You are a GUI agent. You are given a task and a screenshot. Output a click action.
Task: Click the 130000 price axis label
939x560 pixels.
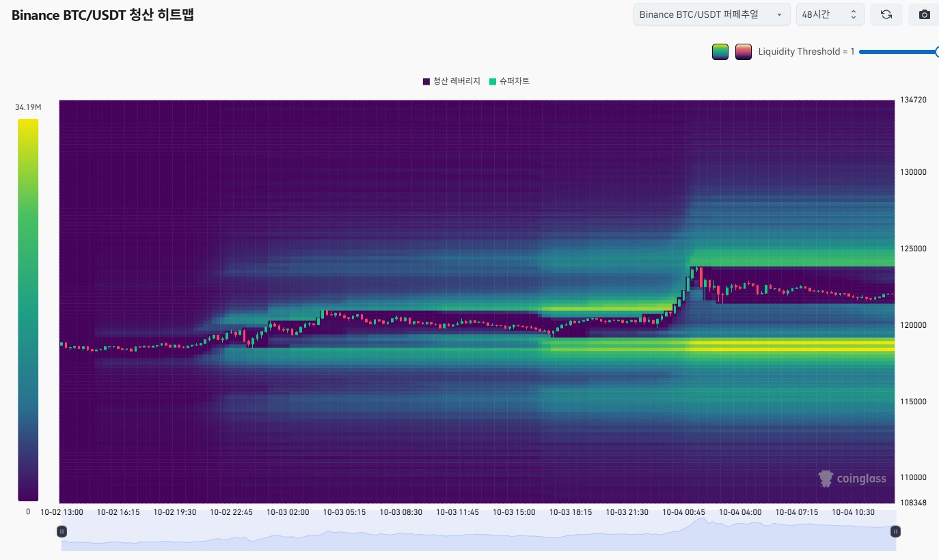(914, 172)
